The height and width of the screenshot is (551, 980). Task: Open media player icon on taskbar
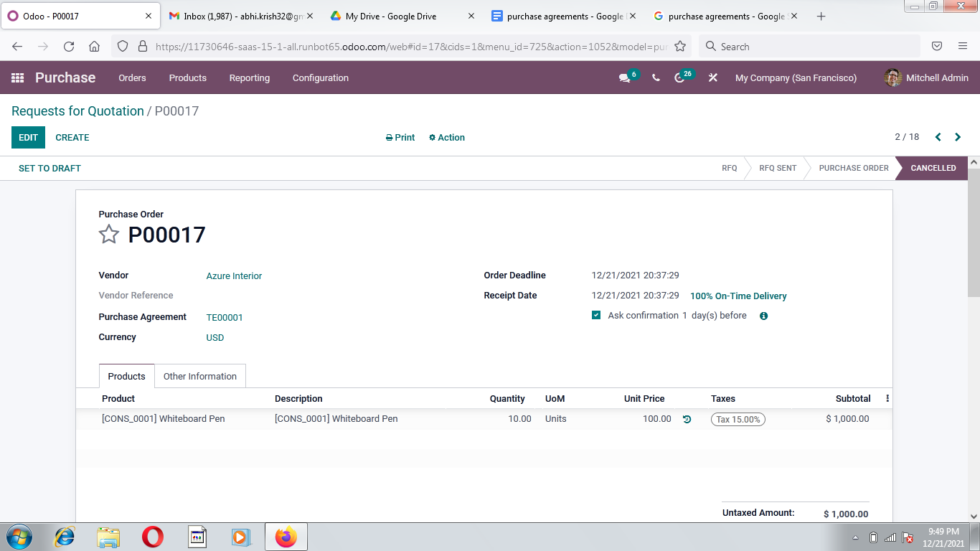240,537
